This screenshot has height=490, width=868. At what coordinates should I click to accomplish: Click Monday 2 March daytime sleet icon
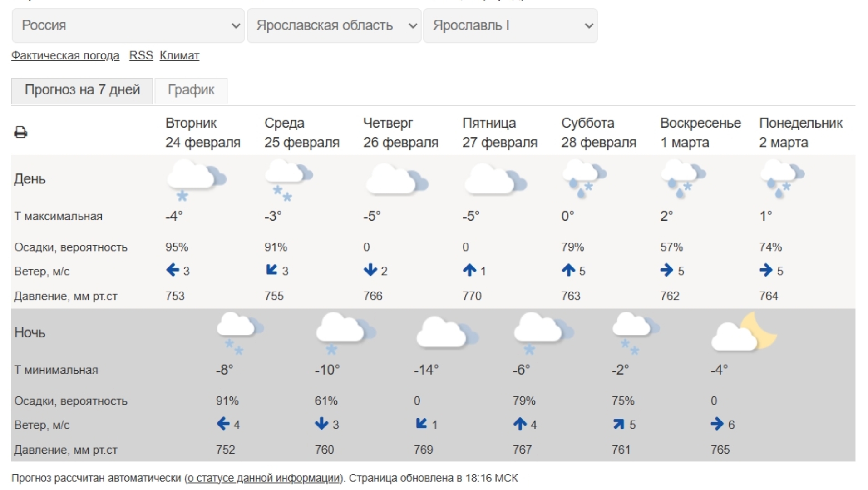pyautogui.click(x=782, y=179)
